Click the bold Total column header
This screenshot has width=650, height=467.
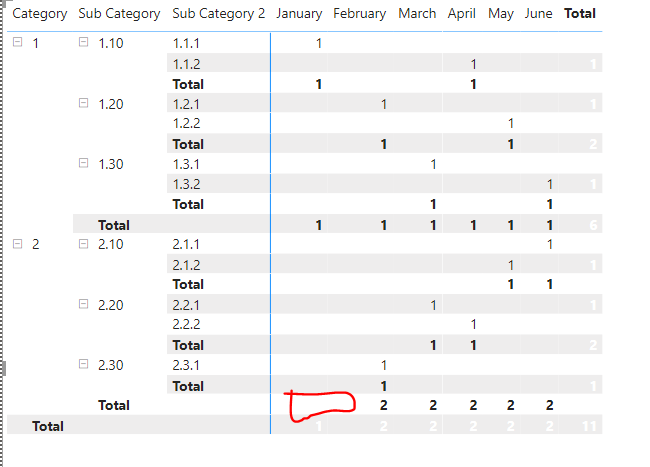580,14
